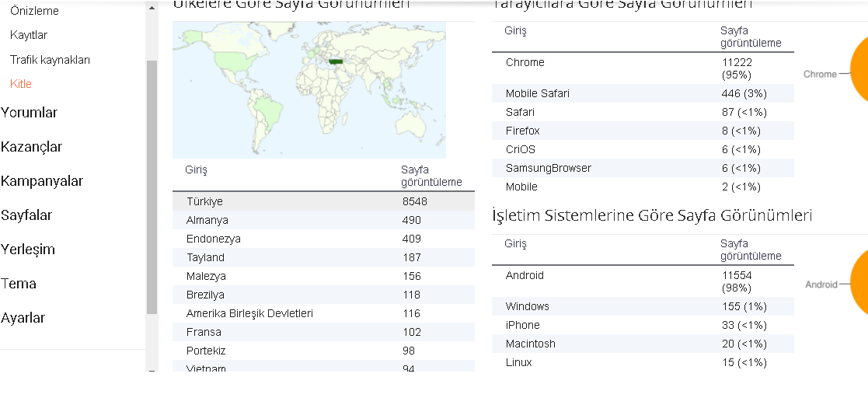The width and height of the screenshot is (868, 398).
Task: Select the Brezilya row
Action: coord(323,295)
